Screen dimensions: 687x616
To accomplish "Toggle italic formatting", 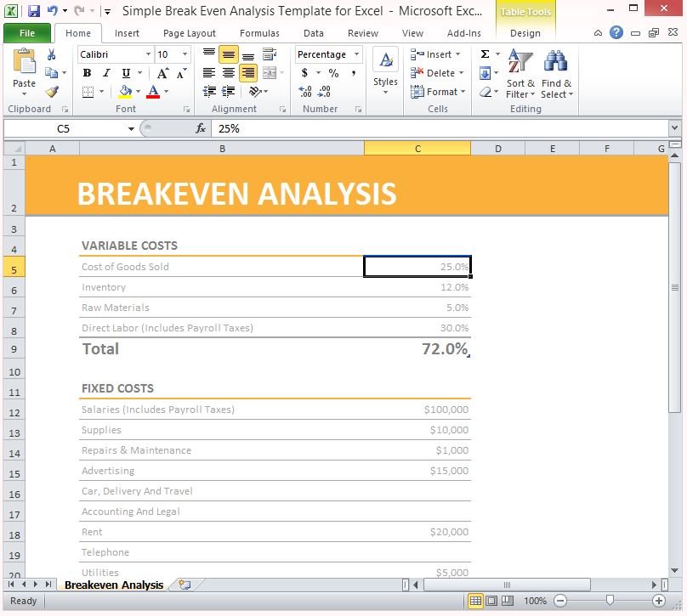I will pos(105,73).
